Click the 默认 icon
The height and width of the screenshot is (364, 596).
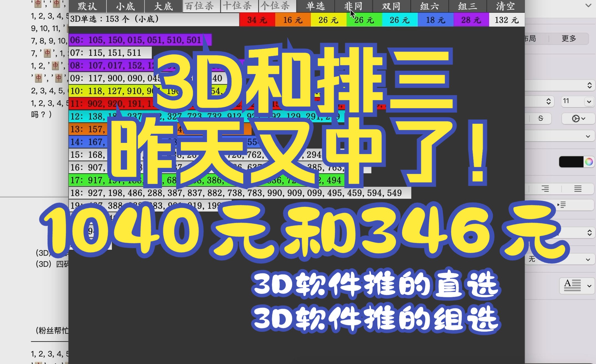click(x=85, y=6)
